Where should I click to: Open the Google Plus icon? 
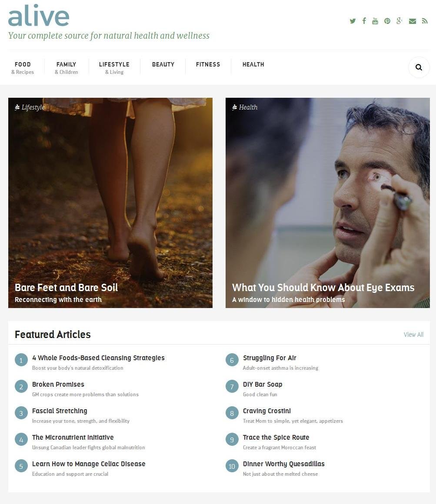pyautogui.click(x=399, y=21)
